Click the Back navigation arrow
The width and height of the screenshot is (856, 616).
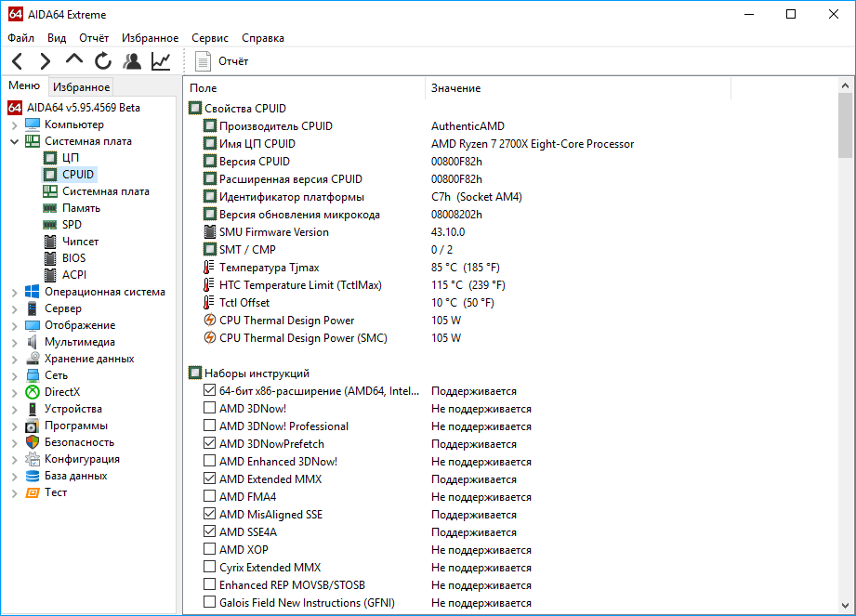click(18, 61)
